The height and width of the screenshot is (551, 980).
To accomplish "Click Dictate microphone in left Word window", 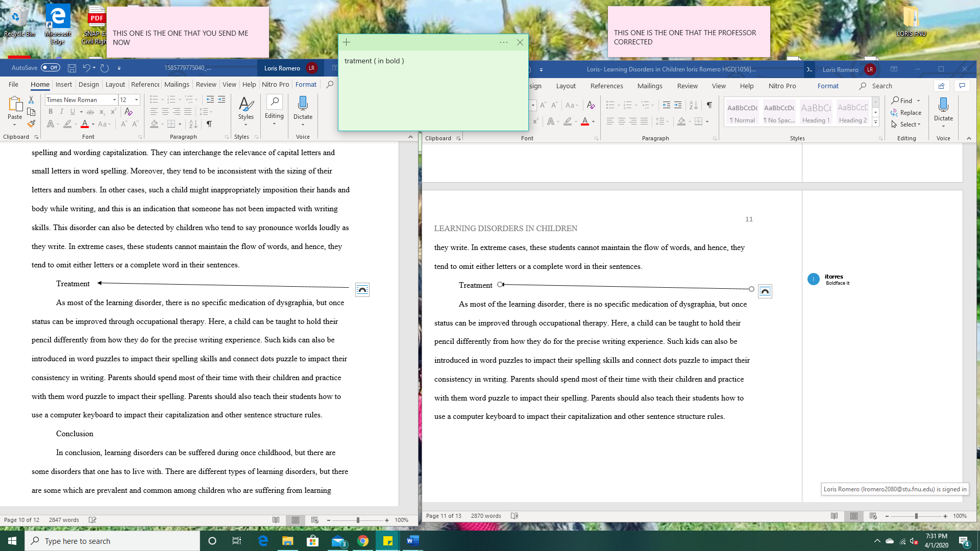I will pyautogui.click(x=303, y=110).
